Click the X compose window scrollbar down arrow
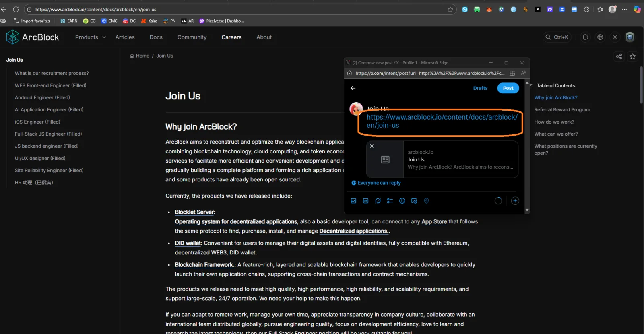This screenshot has width=644, height=334. click(x=527, y=210)
